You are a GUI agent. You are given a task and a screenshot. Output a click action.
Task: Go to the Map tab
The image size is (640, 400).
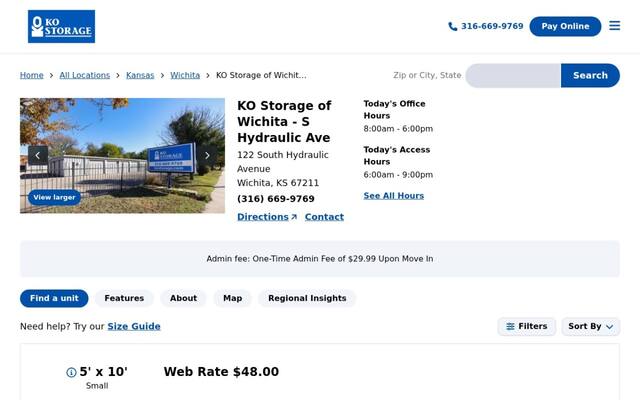click(x=233, y=298)
